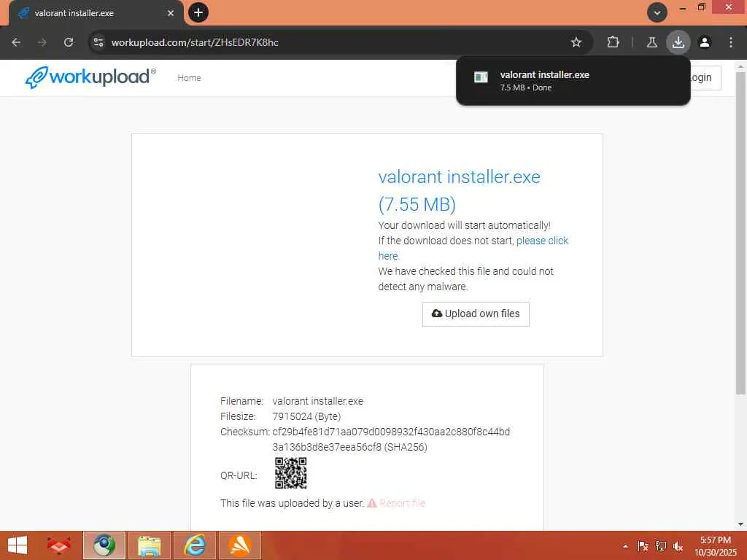Viewport: 747px width, 560px height.
Task: Open File Explorer from taskbar
Action: coord(149,545)
